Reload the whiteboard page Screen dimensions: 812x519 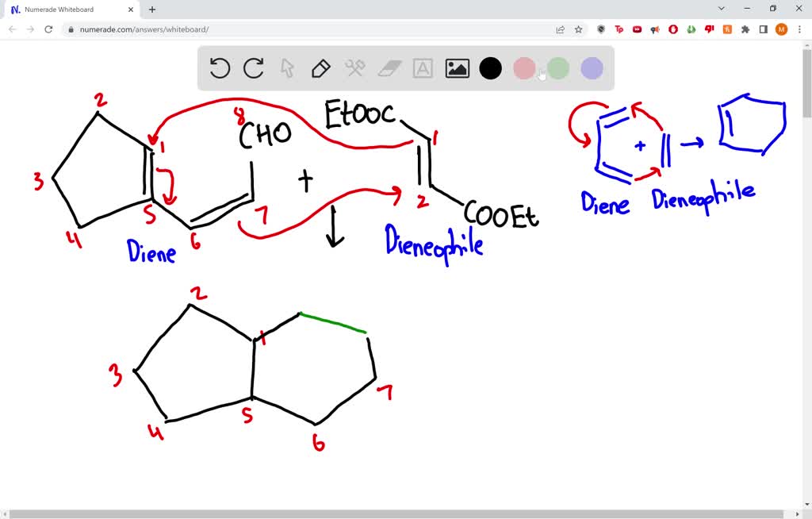pyautogui.click(x=49, y=29)
